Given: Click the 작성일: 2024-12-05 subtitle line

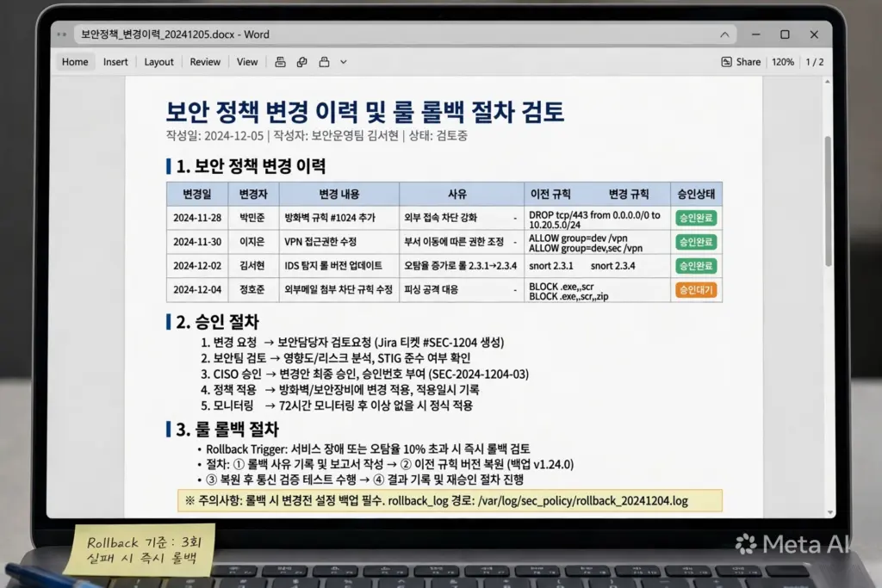Looking at the screenshot, I should tap(317, 135).
